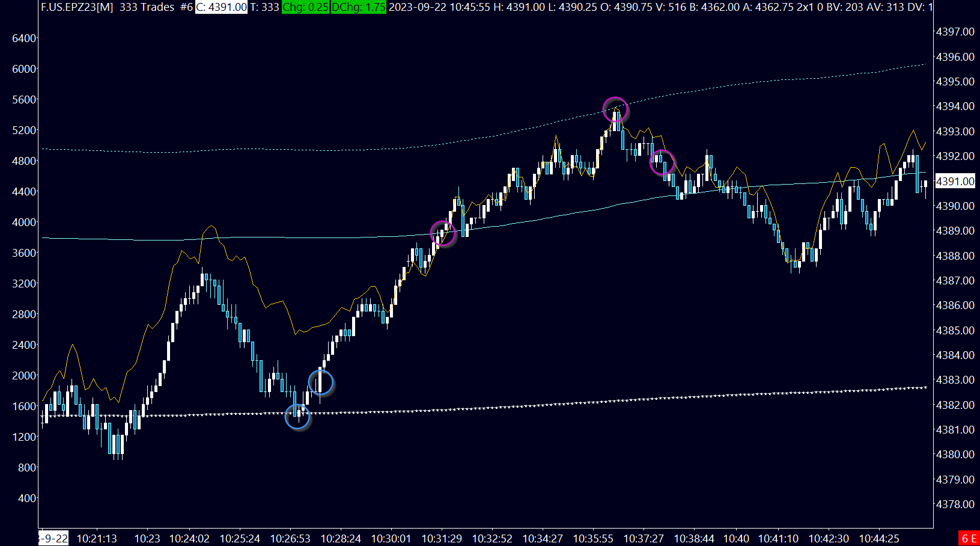Click the O: 4390.75 open value
The image size is (980, 546).
tap(627, 7)
